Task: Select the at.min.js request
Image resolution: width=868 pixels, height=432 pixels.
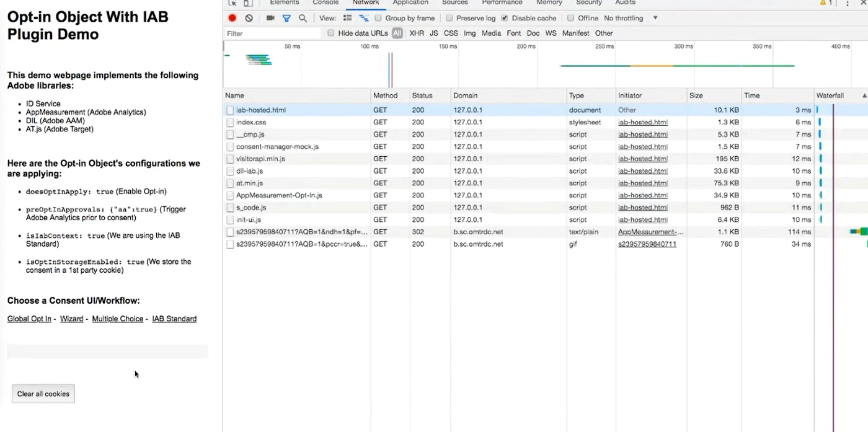Action: click(545, 183)
